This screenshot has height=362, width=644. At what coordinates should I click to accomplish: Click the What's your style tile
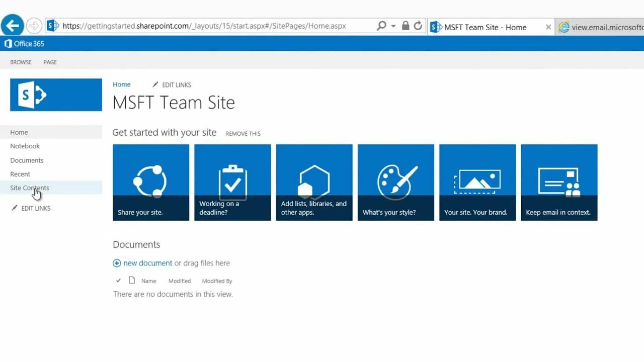point(396,183)
